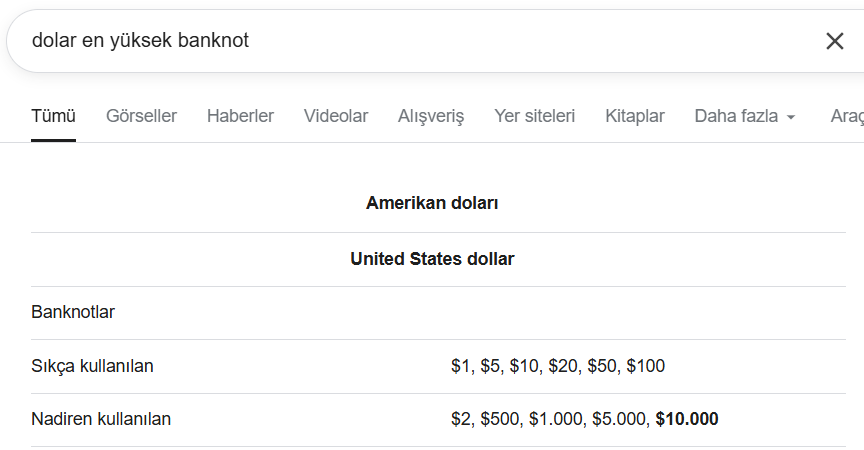This screenshot has width=864, height=450.
Task: Expand the Daha fazla menu
Action: [744, 116]
